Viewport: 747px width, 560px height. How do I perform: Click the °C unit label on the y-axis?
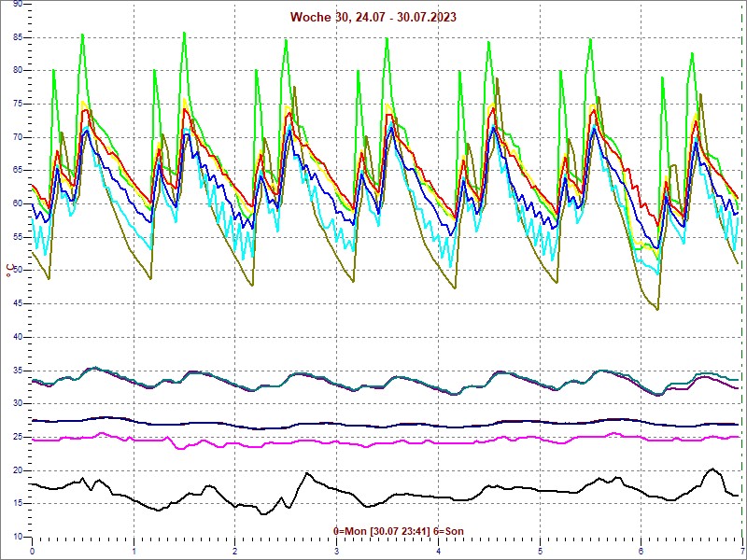[9, 271]
